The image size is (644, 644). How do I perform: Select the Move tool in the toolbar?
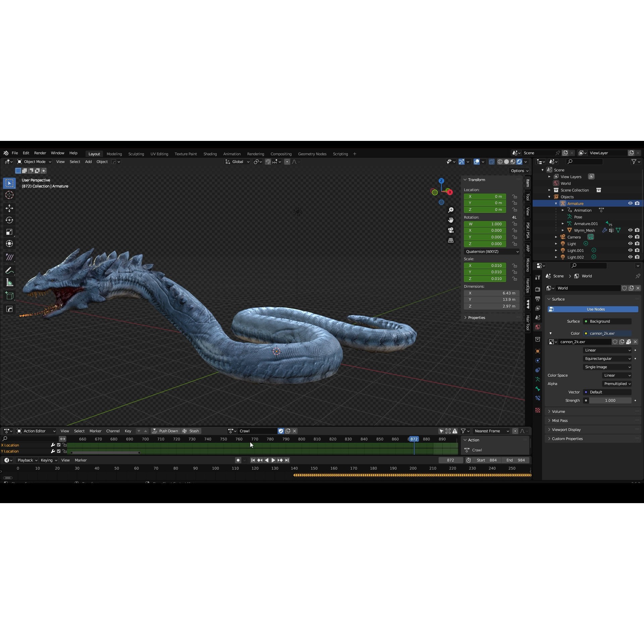tap(9, 208)
